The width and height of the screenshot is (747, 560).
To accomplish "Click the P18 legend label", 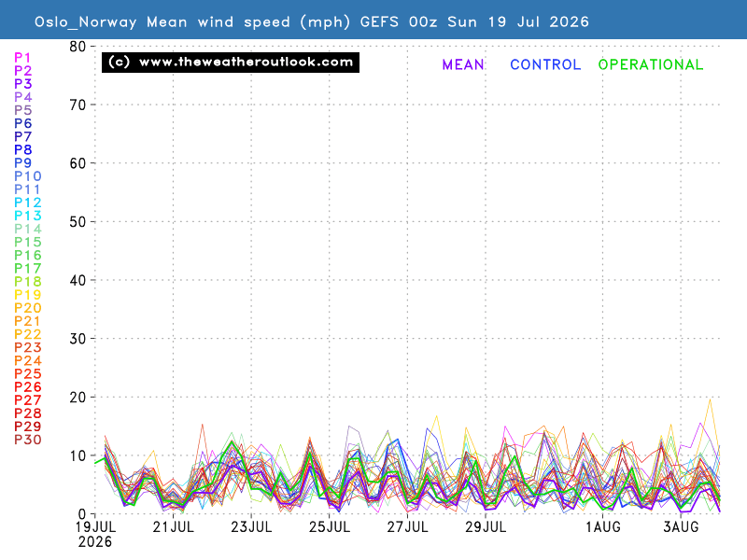I will [28, 282].
